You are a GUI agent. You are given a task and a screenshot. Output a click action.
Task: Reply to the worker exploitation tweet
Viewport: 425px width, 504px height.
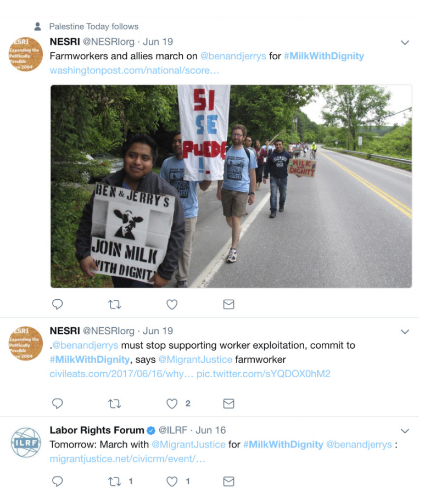click(57, 404)
